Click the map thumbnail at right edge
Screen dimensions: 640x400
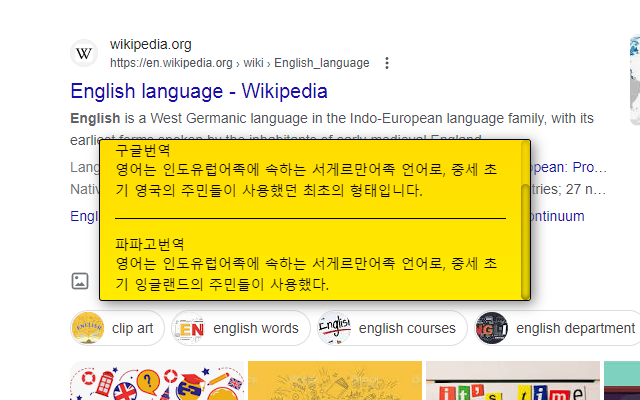(635, 80)
